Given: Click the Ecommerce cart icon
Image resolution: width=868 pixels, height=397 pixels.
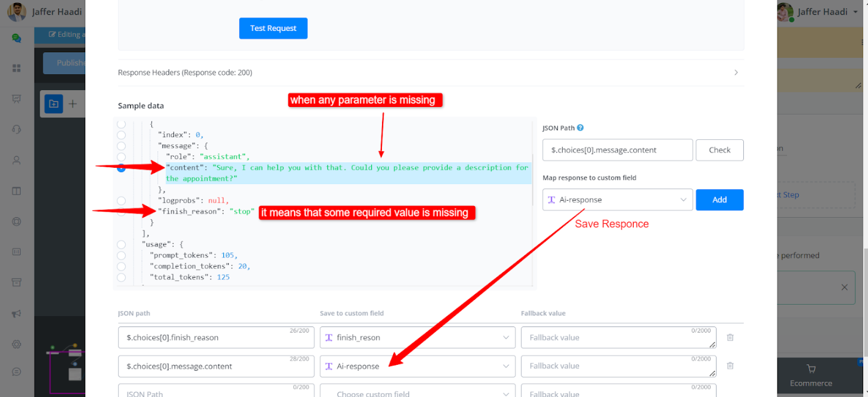Looking at the screenshot, I should pos(810,368).
